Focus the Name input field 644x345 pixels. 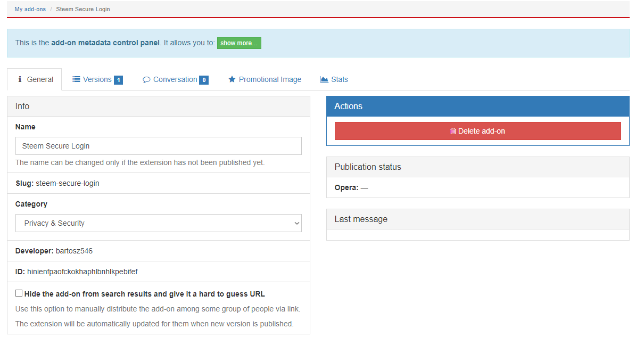159,146
